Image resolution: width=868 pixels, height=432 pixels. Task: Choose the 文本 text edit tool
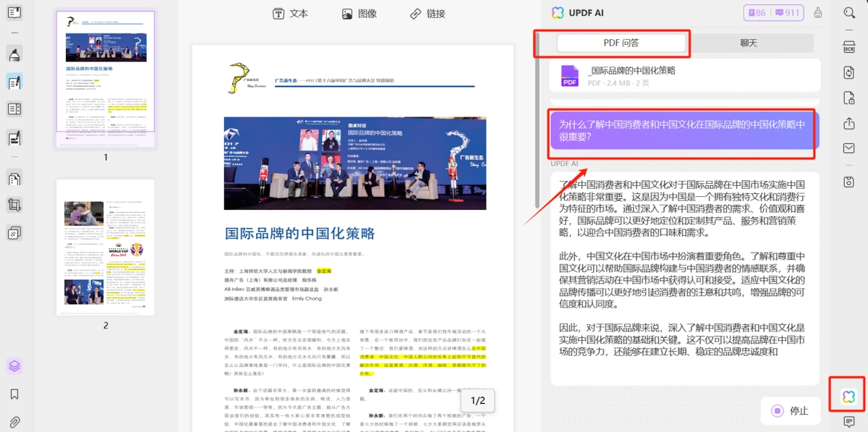point(290,14)
